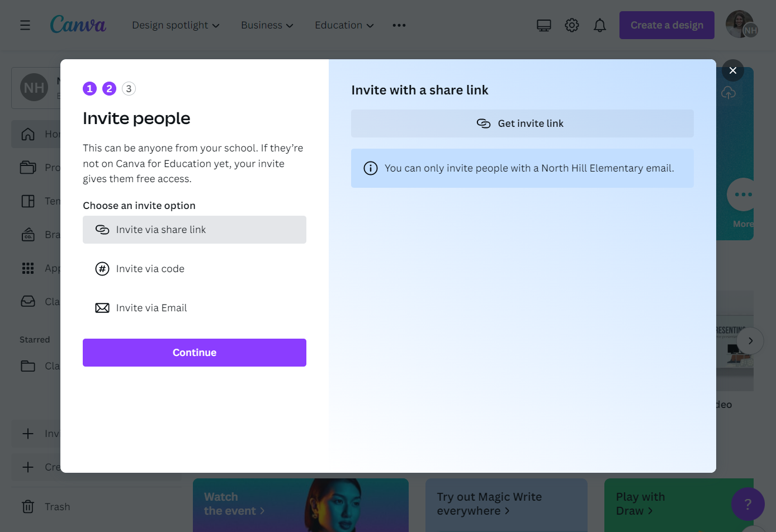Screen dimensions: 776x532
Task: Click the Create a design button
Action: tap(667, 25)
